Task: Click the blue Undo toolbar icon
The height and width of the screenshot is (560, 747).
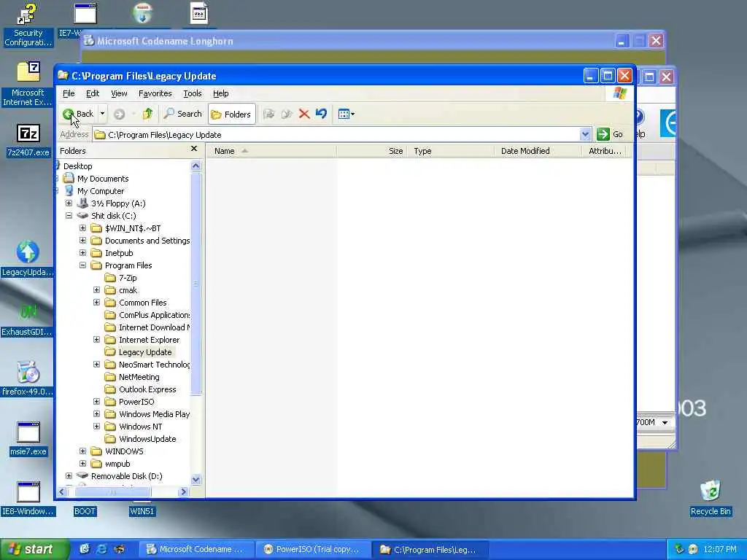Action: 321,114
